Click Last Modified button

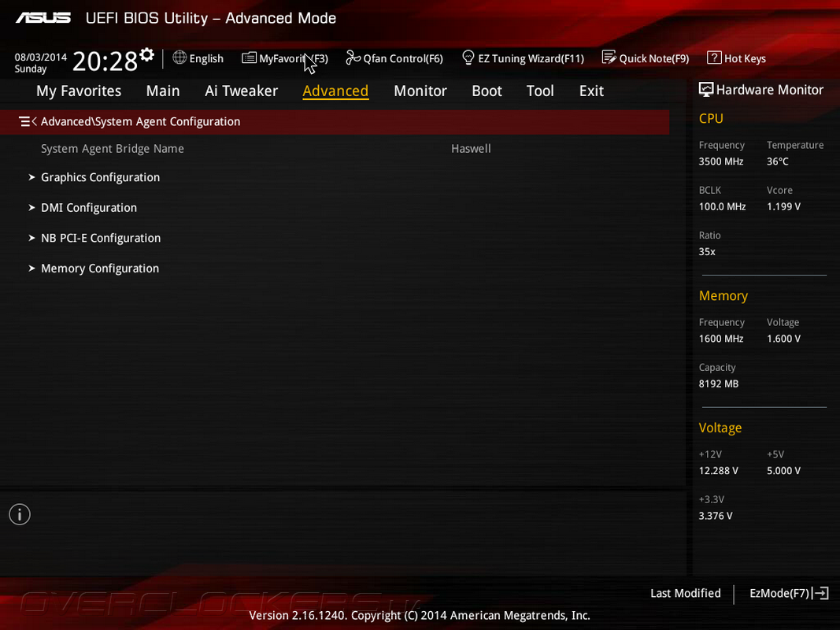pyautogui.click(x=685, y=593)
